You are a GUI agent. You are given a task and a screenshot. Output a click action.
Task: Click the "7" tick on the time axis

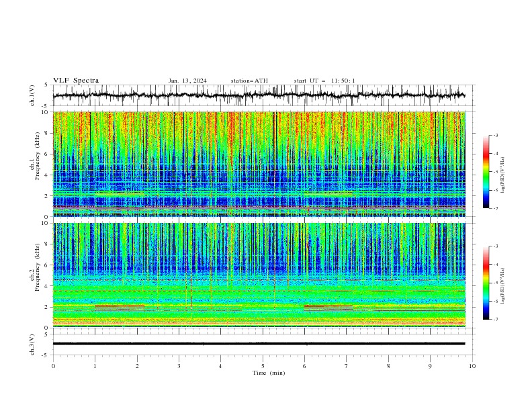346,366
